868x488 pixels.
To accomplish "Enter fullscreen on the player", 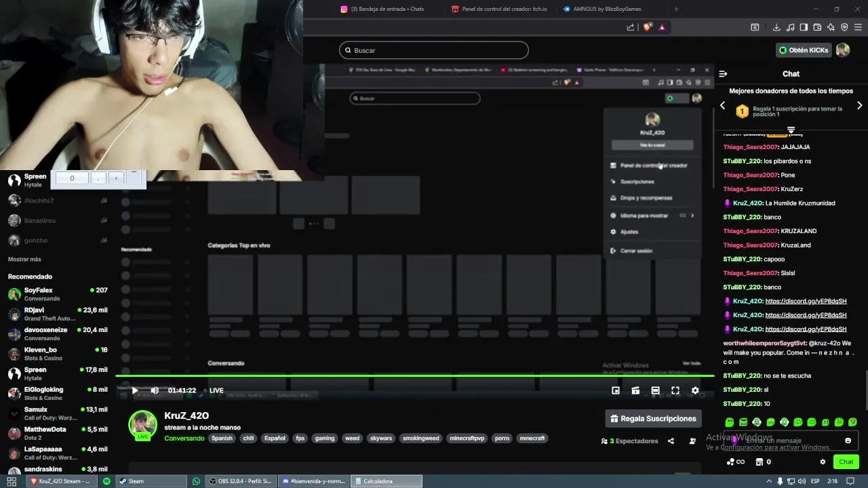I will (675, 390).
